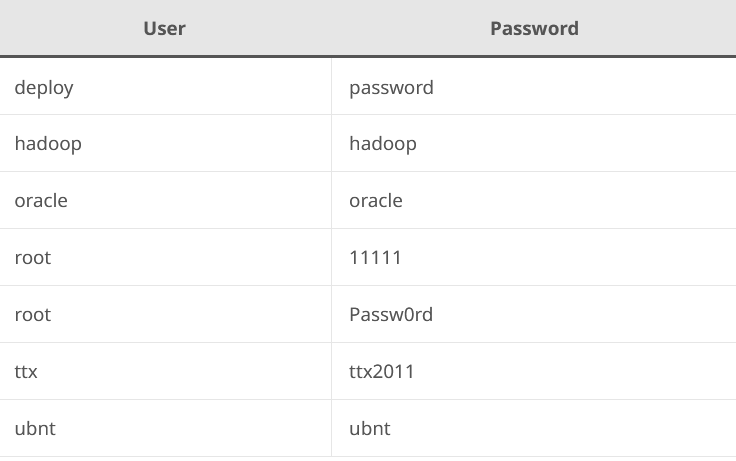Select the 11111 password cell
The width and height of the screenshot is (736, 461).
click(x=533, y=257)
